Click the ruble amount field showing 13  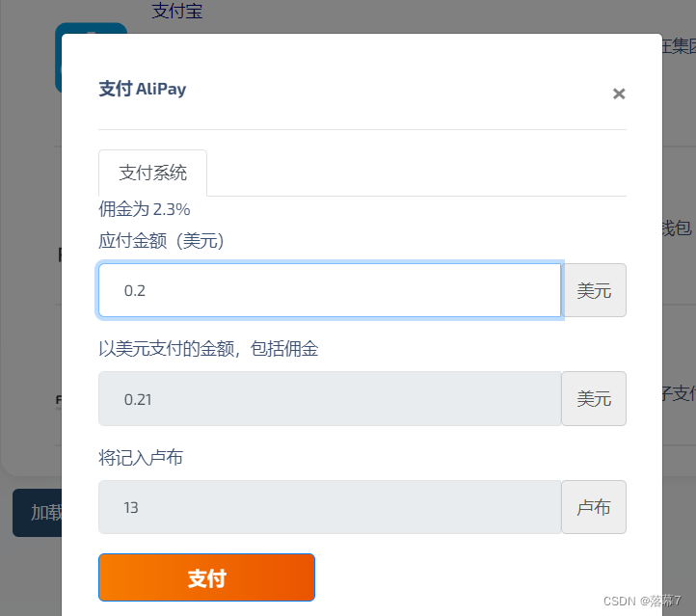click(330, 507)
